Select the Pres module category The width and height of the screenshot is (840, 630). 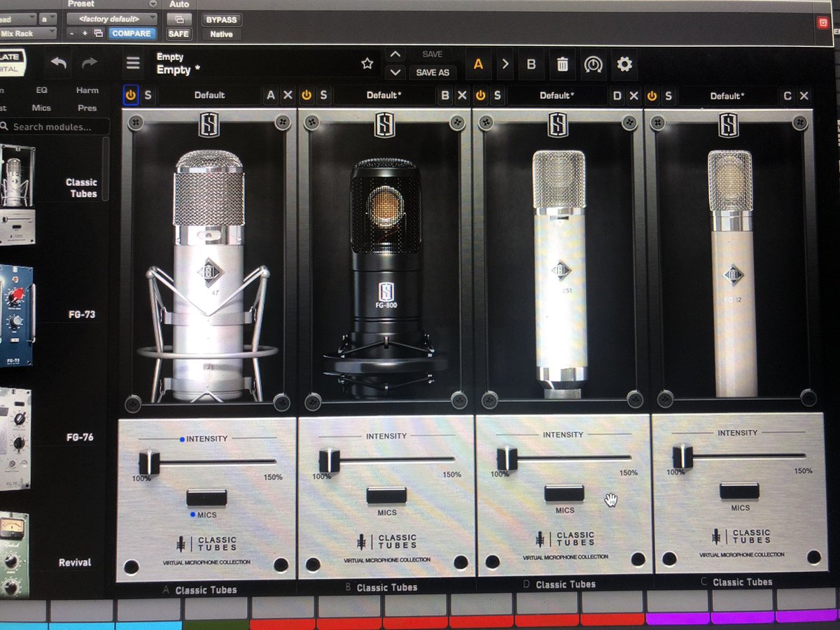coord(87,108)
